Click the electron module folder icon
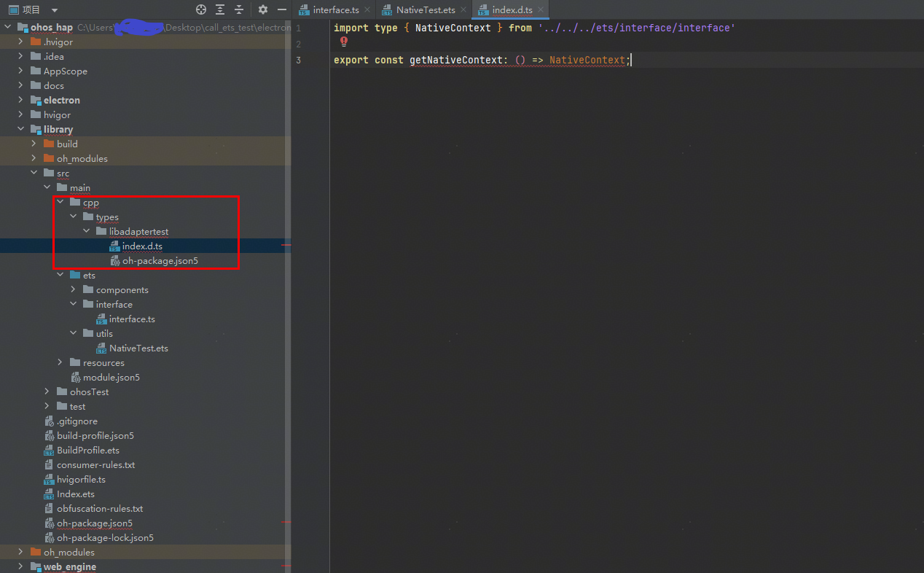Screen dimensions: 924x573 coord(36,101)
